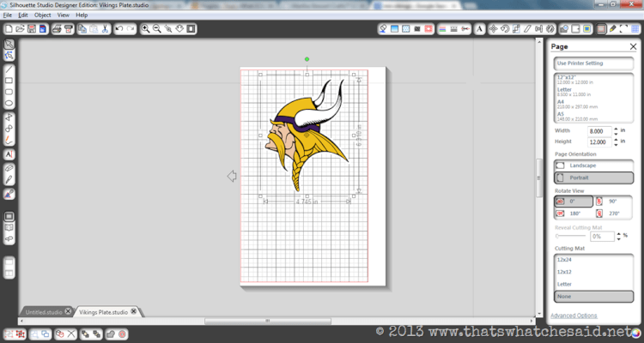The width and height of the screenshot is (644, 343).
Task: Open the File menu
Action: tap(8, 15)
